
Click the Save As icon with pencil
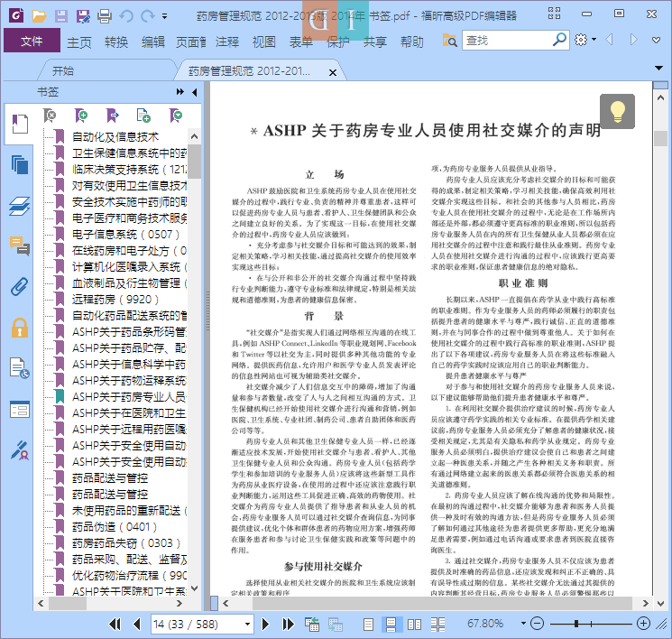(83, 16)
